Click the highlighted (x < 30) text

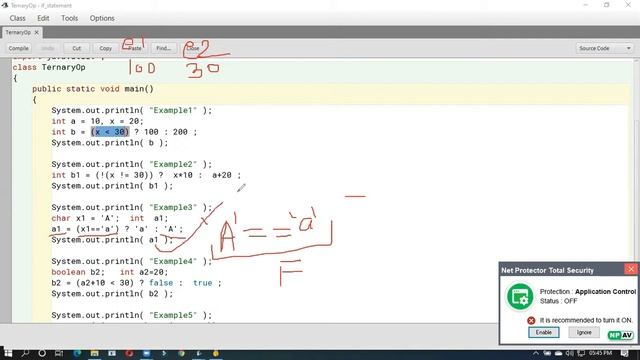click(x=110, y=132)
